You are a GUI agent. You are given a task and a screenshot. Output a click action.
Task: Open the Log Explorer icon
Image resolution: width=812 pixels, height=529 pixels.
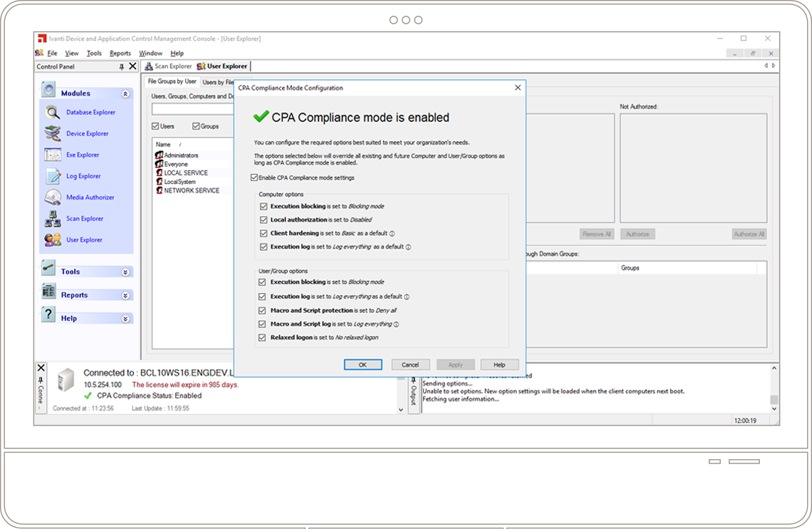pyautogui.click(x=52, y=176)
